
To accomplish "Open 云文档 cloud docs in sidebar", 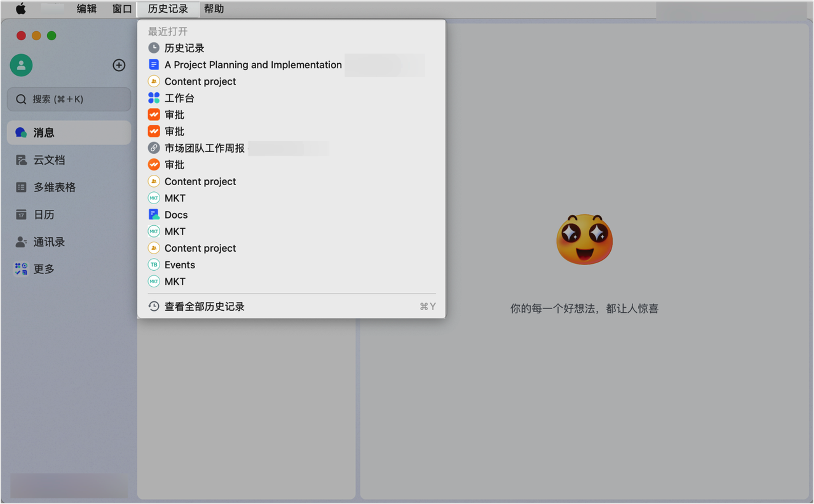I will click(49, 160).
